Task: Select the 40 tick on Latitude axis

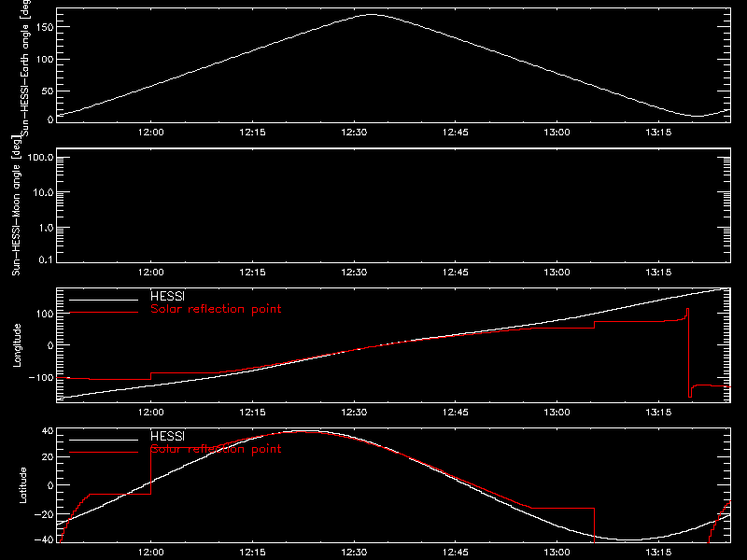Action: 48,431
